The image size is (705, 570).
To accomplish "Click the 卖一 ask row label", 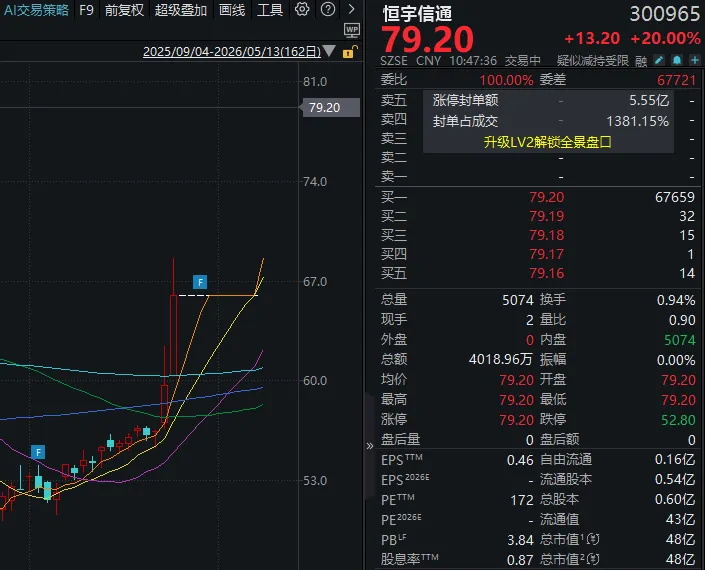I will pos(394,177).
